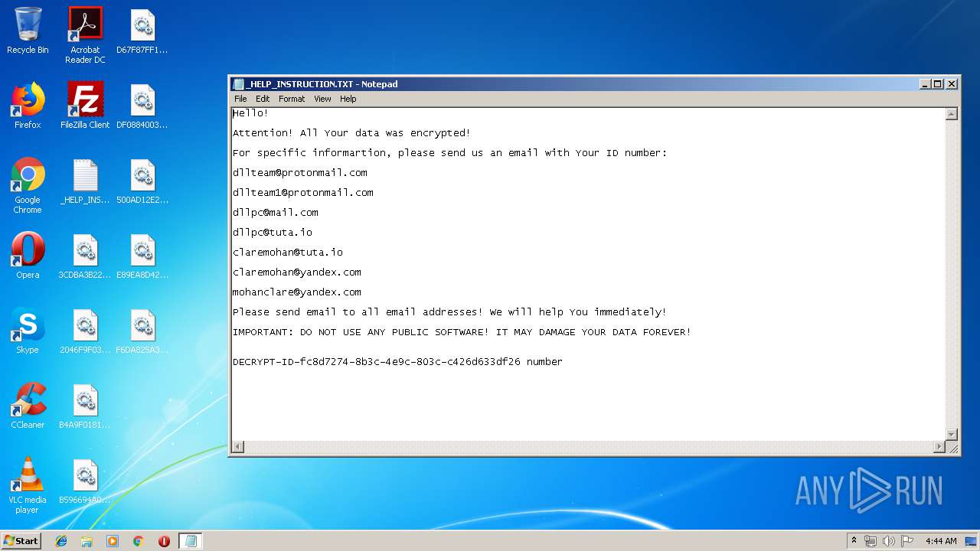Click the 'For specific informartion' line
The height and width of the screenshot is (551, 980).
click(450, 153)
